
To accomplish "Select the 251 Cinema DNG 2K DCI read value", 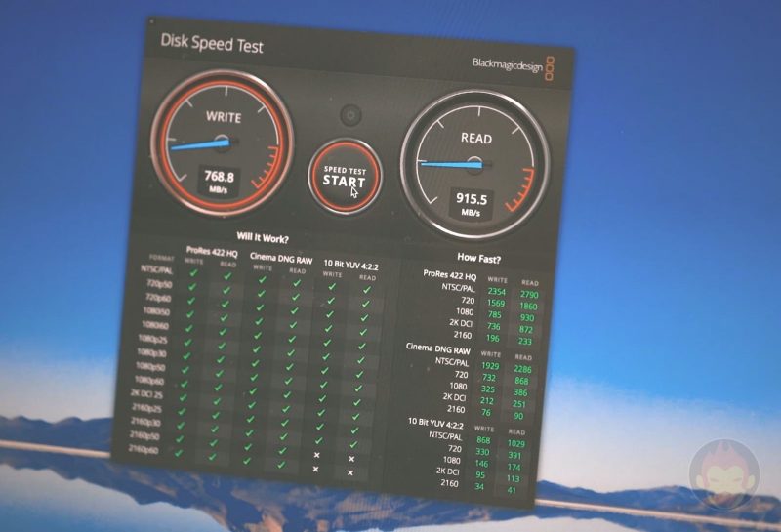I will (x=519, y=404).
